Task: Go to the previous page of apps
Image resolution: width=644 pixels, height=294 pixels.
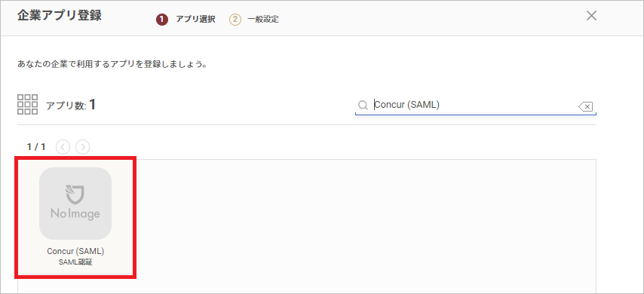Action: click(x=63, y=146)
